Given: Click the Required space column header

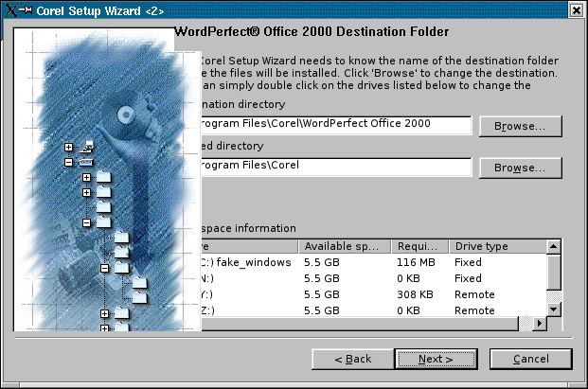Looking at the screenshot, I should 419,246.
